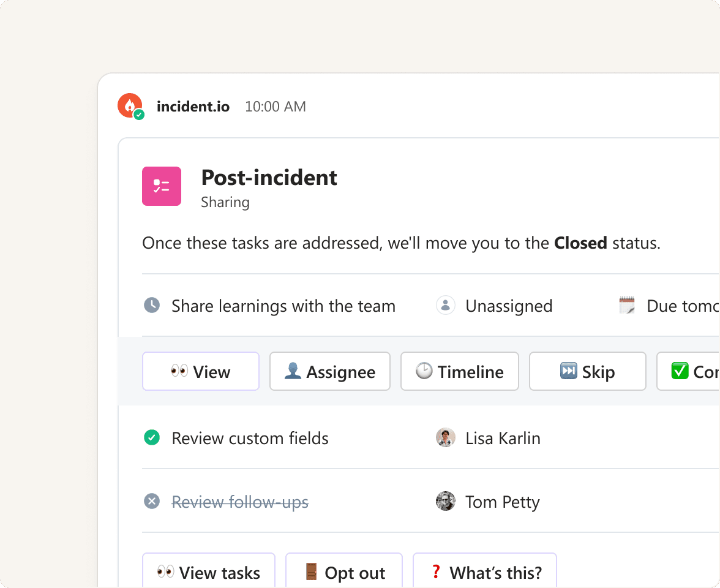Click the Opt out button

pos(343,572)
